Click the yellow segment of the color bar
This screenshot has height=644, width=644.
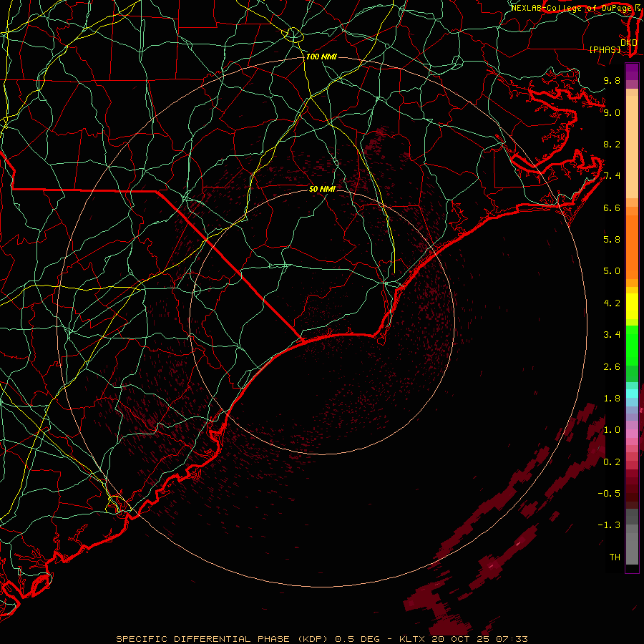pos(632,306)
